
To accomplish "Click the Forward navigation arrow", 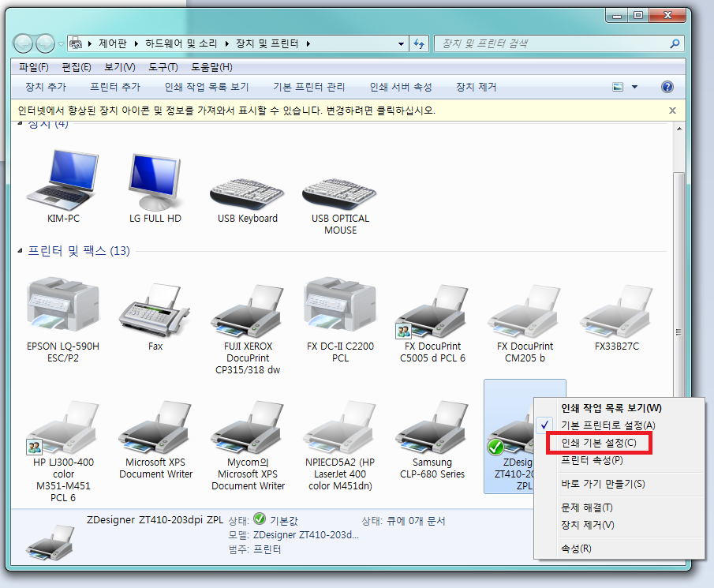I will 45,43.
